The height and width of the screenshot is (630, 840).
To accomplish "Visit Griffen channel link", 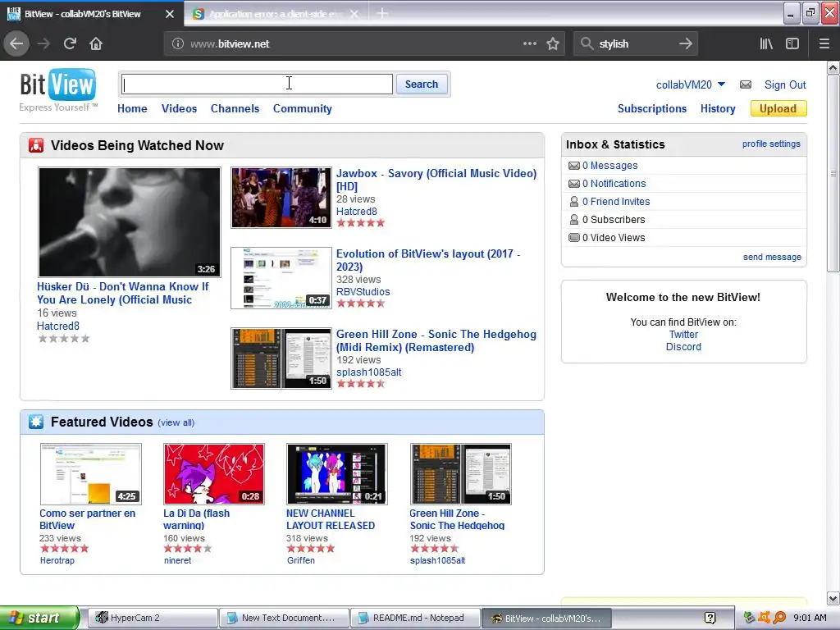I will point(301,560).
